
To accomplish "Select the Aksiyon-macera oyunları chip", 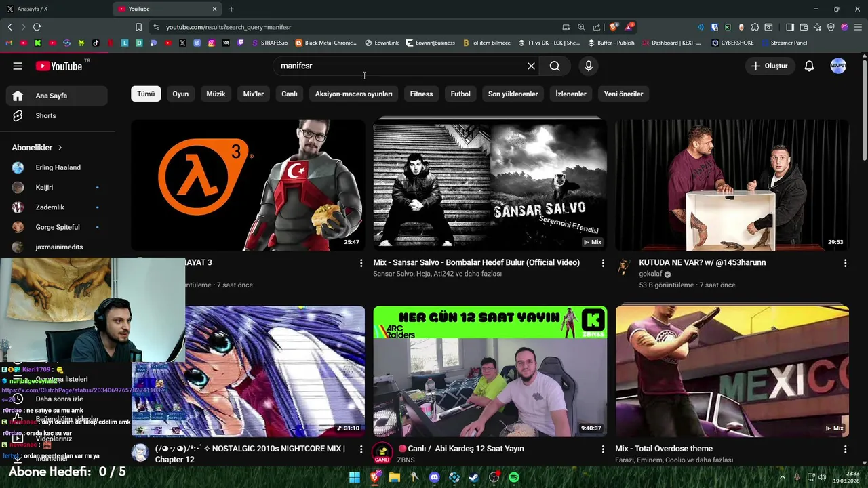I will (x=353, y=94).
